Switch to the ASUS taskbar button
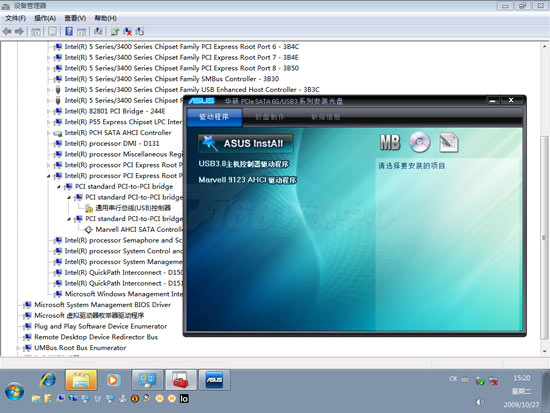The image size is (550, 413). pos(214,380)
